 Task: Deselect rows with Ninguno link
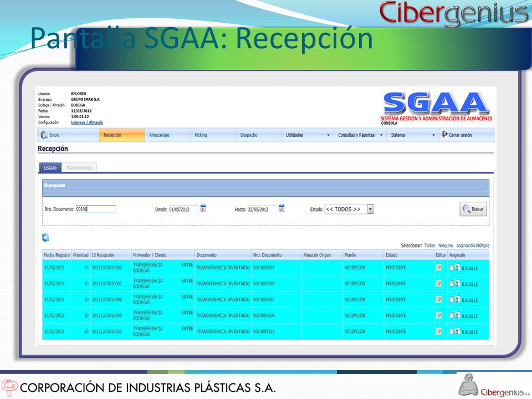point(446,245)
